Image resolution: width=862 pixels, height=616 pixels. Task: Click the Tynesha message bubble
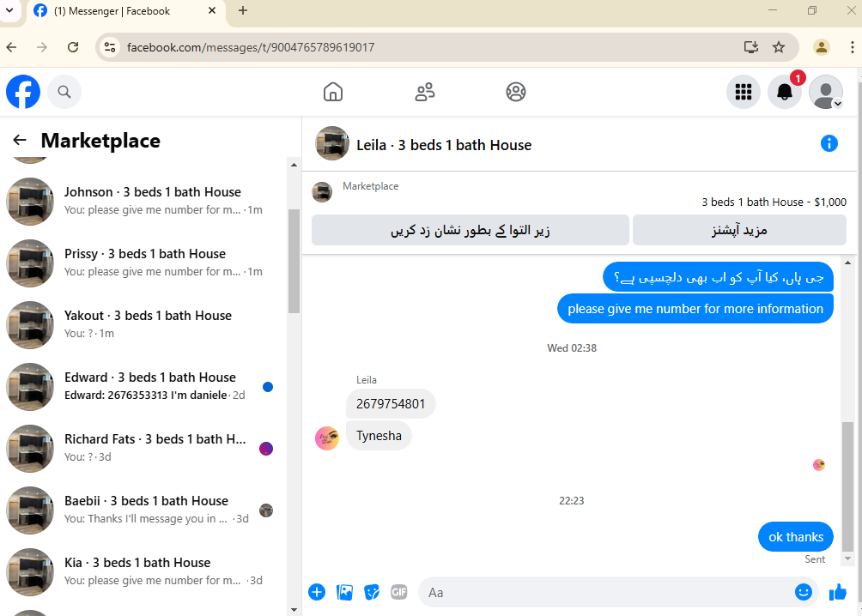[x=379, y=436]
